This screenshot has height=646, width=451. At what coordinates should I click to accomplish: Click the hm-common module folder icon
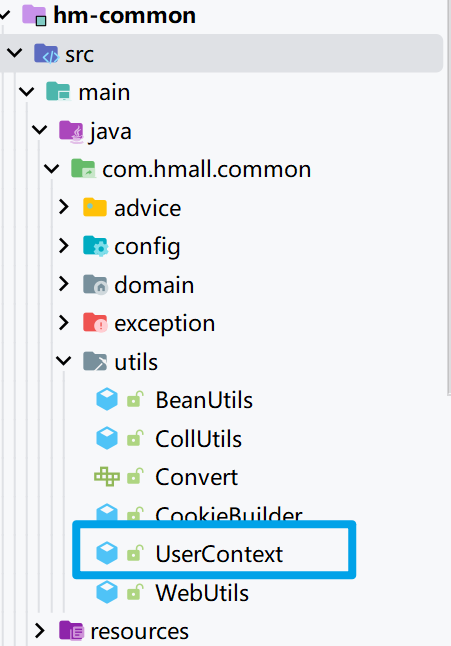pos(34,15)
